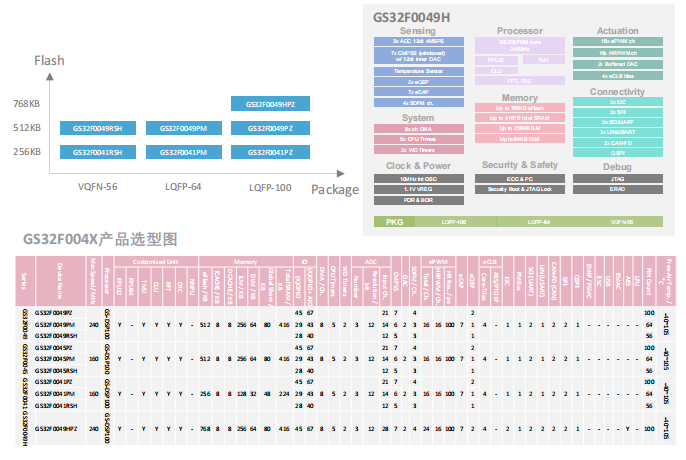Viewport: 686px width, 460px height.
Task: Click the Flash axis label
Action: point(49,60)
